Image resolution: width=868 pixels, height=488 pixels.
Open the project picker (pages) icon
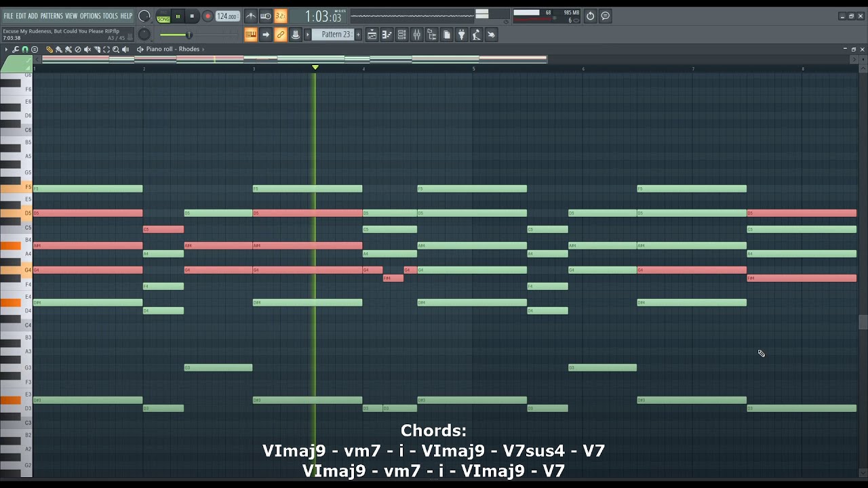coord(446,35)
